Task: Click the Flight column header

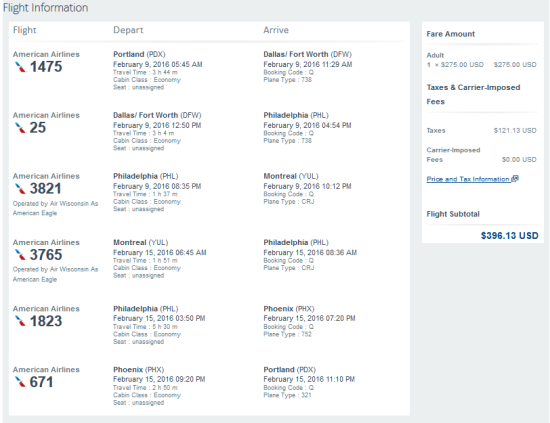Action: 25,30
